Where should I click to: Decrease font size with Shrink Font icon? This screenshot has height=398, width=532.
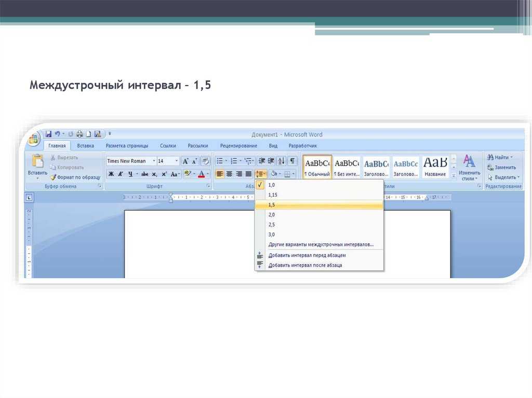coord(195,161)
